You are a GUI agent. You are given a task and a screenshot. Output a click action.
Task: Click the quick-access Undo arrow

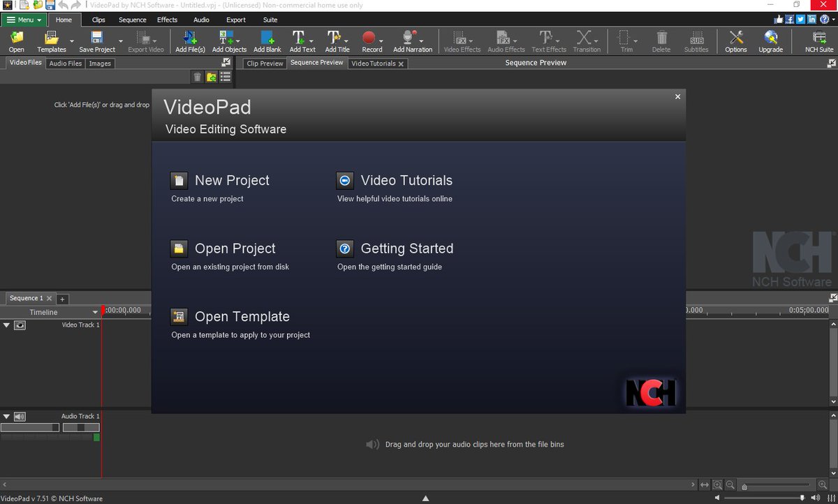63,5
